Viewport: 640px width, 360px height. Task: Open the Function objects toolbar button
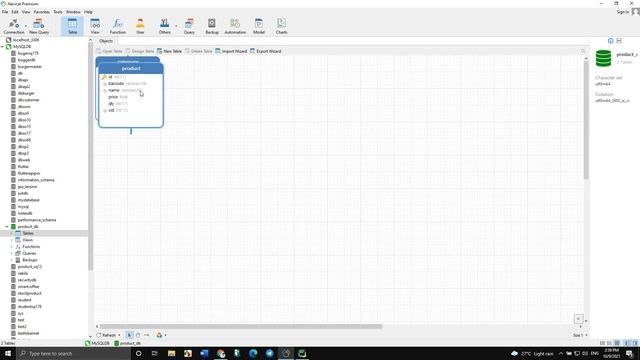click(x=118, y=26)
